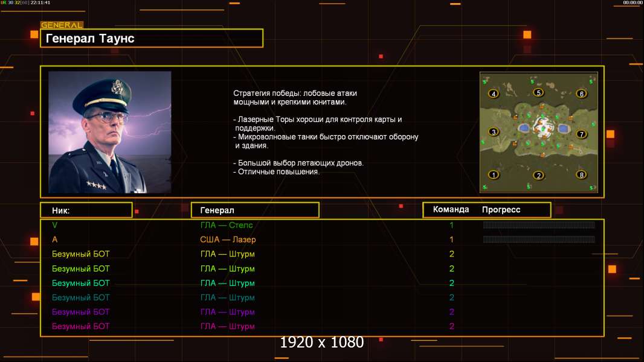
Task: Click magenta team number 2
Action: click(451, 326)
